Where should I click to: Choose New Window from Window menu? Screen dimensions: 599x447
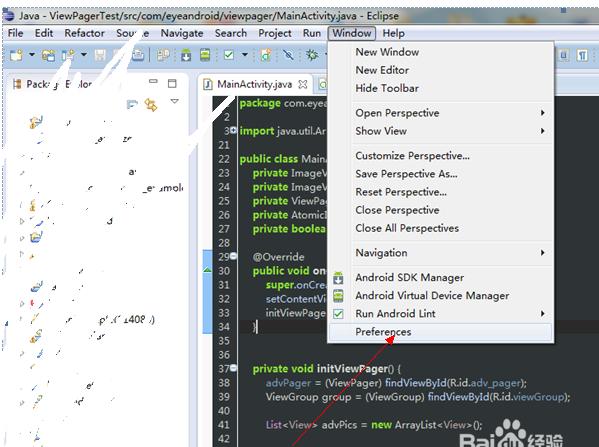(441, 52)
